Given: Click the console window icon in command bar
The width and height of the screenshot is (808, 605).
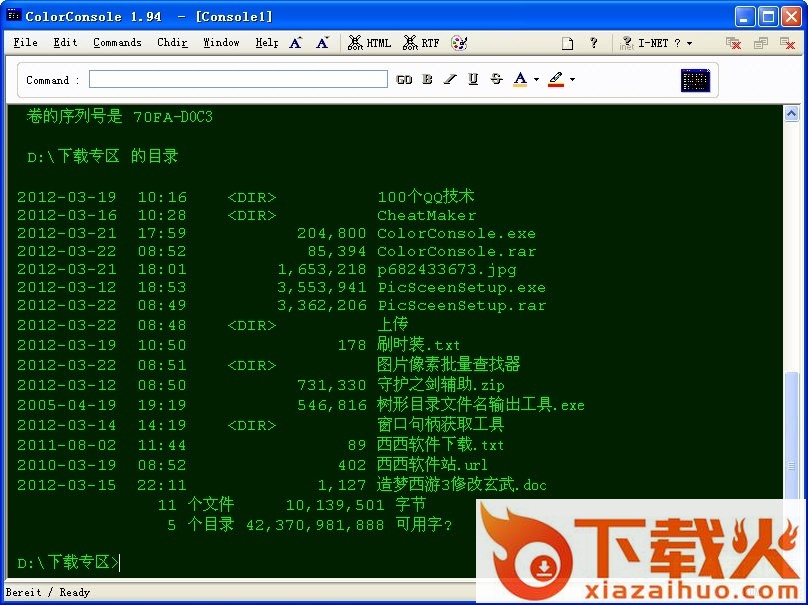Looking at the screenshot, I should coord(695,80).
